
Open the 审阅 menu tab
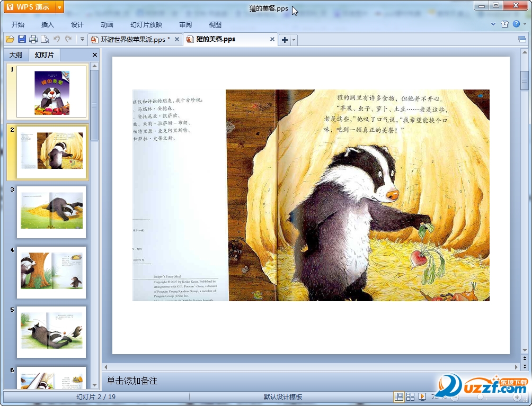185,25
